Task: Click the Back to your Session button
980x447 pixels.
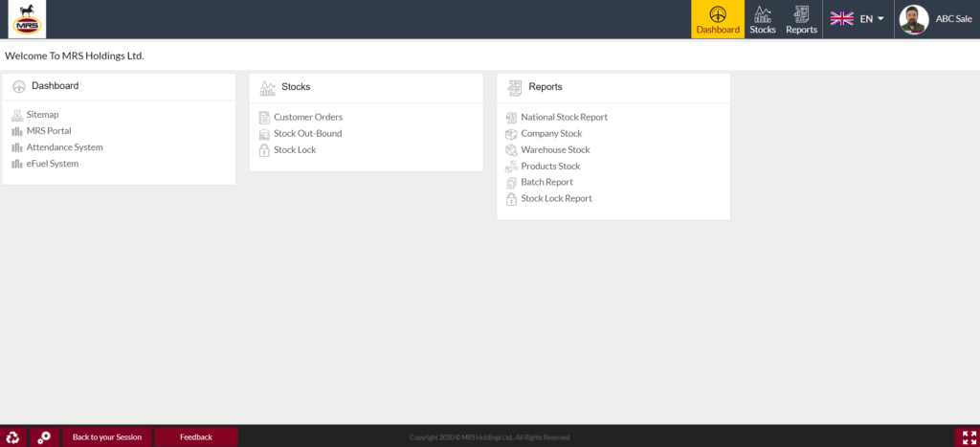Action: point(107,437)
